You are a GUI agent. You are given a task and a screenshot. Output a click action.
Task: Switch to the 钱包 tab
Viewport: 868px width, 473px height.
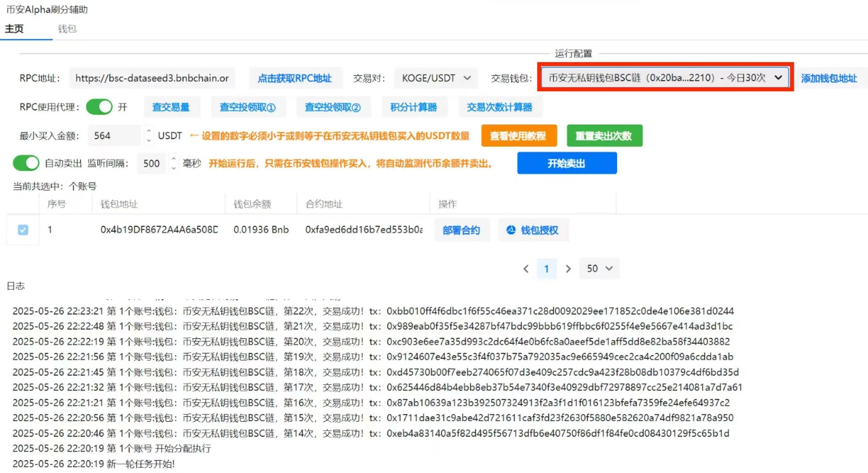tap(67, 28)
